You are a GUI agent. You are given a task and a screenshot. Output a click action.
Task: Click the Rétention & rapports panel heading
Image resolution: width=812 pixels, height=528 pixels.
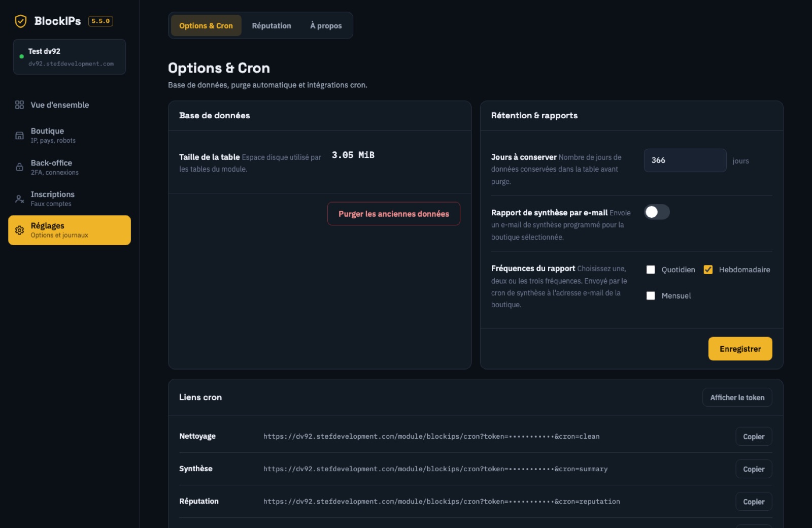534,115
